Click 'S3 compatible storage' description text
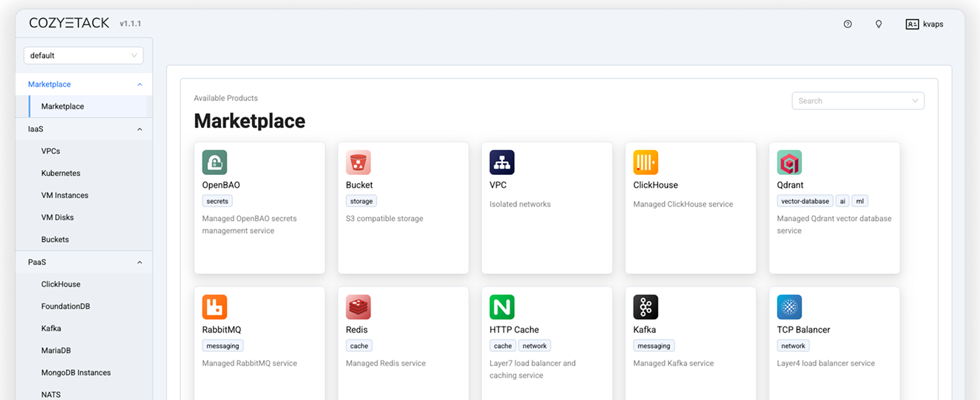Viewport: 980px width, 400px height. 384,218
